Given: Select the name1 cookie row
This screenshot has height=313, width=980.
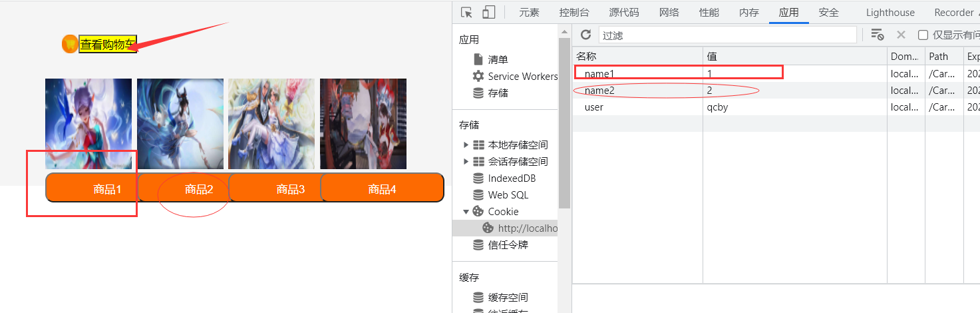Looking at the screenshot, I should click(776, 73).
